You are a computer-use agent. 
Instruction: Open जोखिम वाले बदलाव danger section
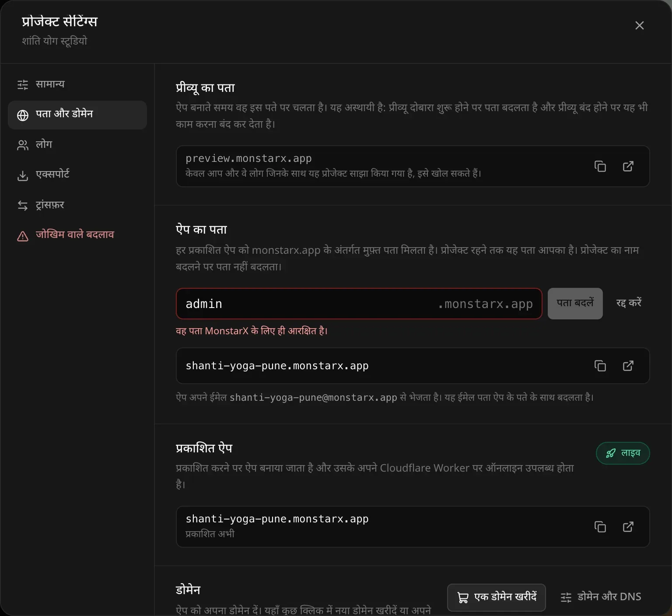coord(77,235)
